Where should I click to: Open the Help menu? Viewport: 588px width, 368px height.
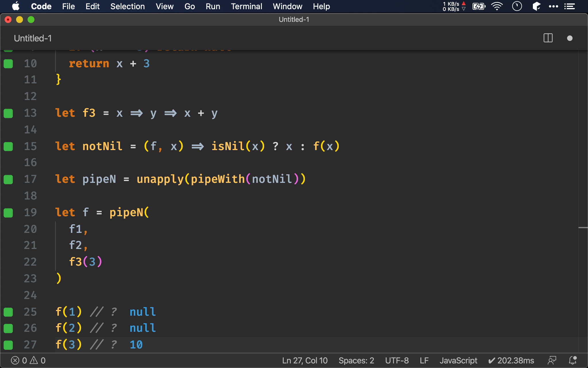321,6
